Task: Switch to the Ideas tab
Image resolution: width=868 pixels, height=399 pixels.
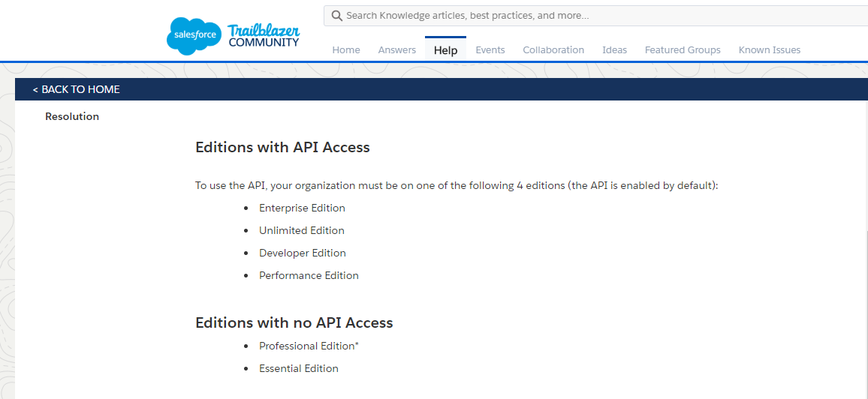Action: 614,49
